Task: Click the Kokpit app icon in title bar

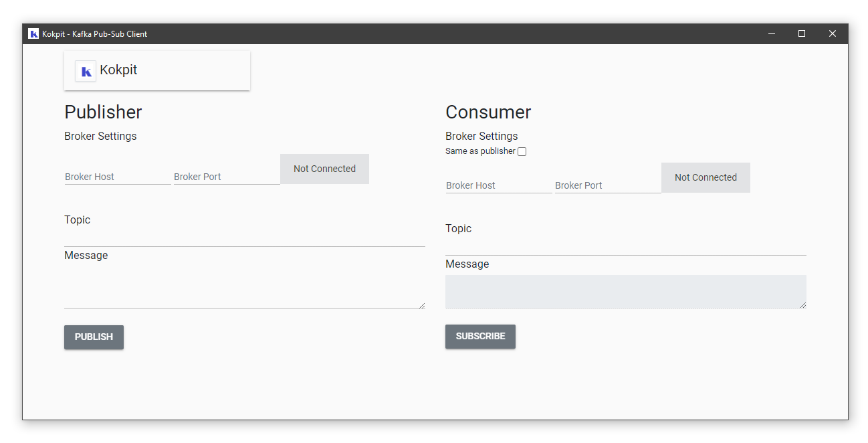Action: tap(33, 33)
